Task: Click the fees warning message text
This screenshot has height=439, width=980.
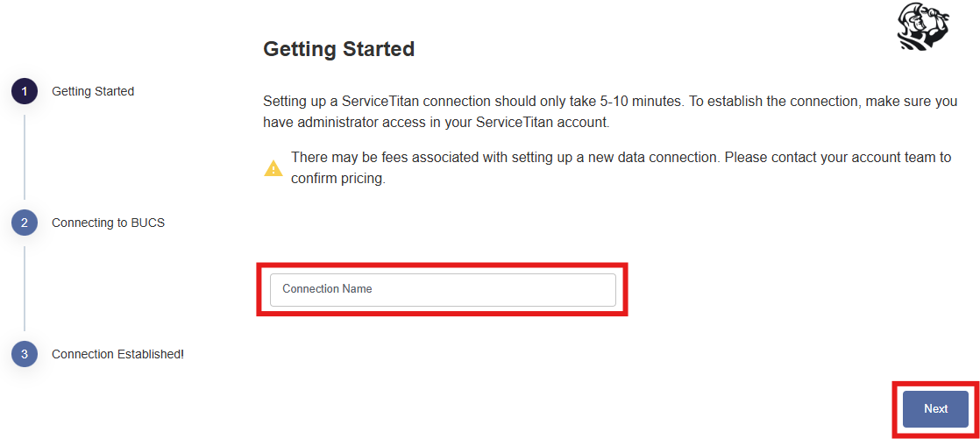Action: click(x=621, y=168)
